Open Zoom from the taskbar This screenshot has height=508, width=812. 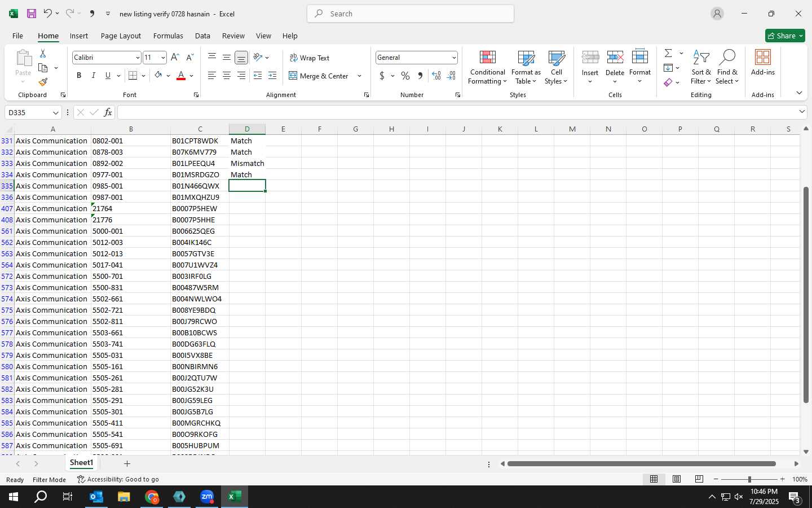click(207, 497)
